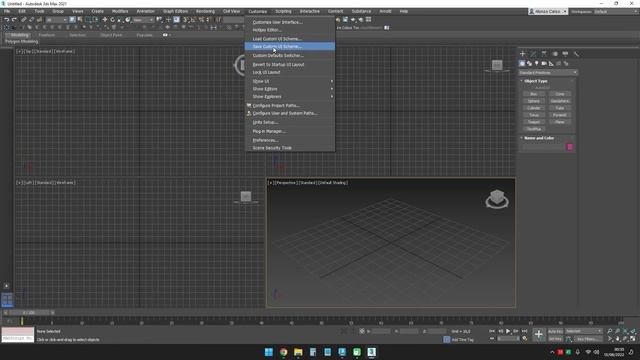Click the Undo arrow in the main toolbar
The height and width of the screenshot is (360, 640).
tap(7, 19)
